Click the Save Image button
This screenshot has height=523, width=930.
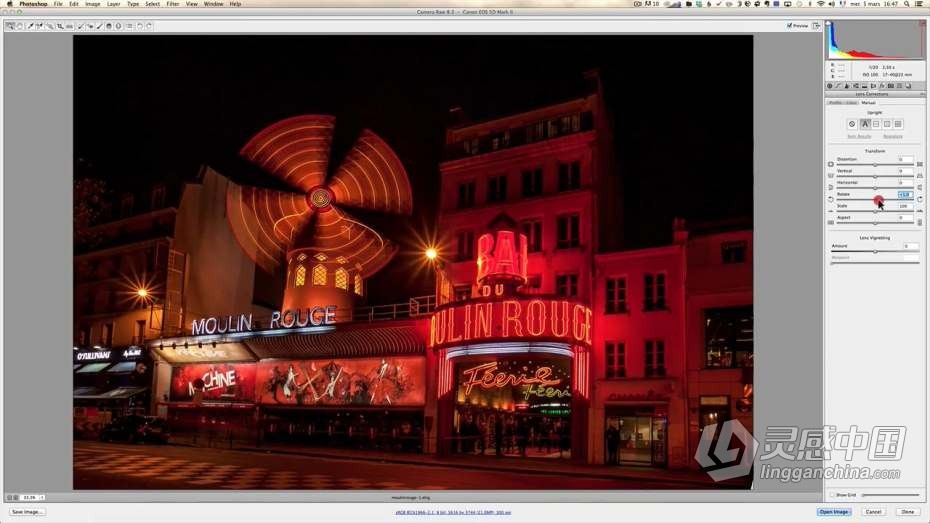pos(27,512)
